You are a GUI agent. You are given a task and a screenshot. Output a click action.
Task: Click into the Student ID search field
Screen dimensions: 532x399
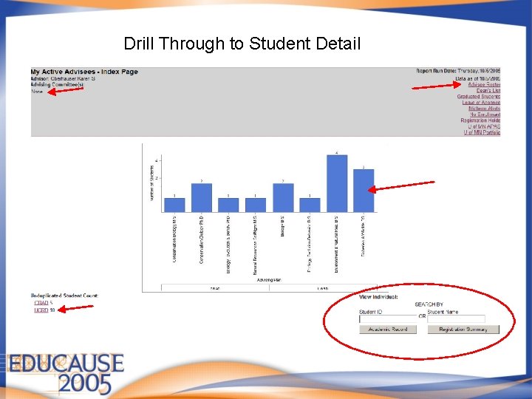(388, 318)
